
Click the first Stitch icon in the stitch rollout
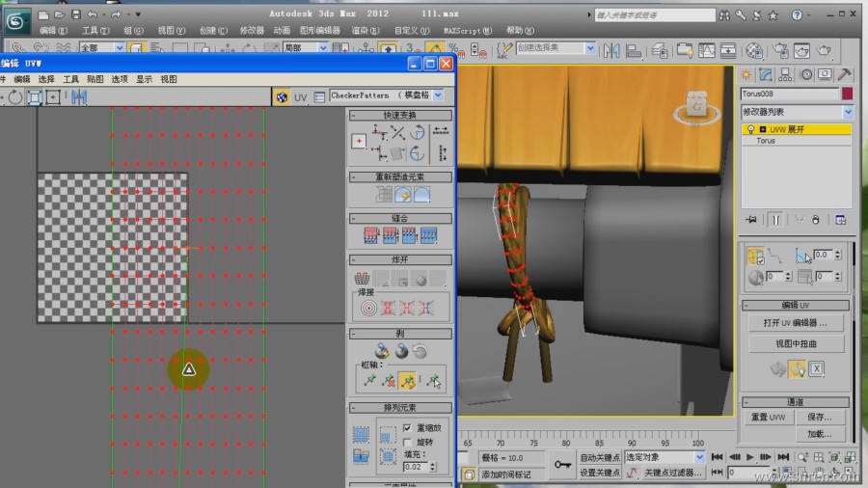tap(370, 234)
